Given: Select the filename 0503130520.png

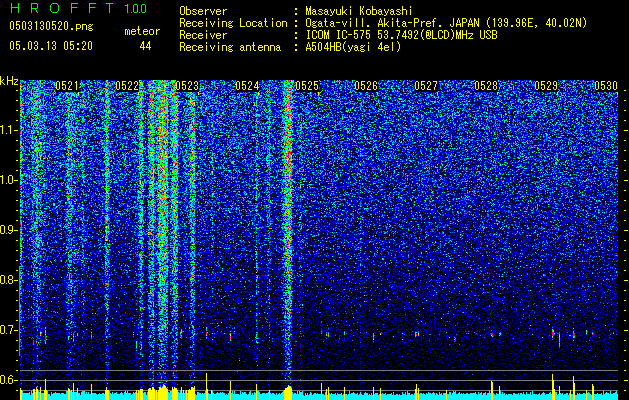Looking at the screenshot, I should (x=51, y=27).
